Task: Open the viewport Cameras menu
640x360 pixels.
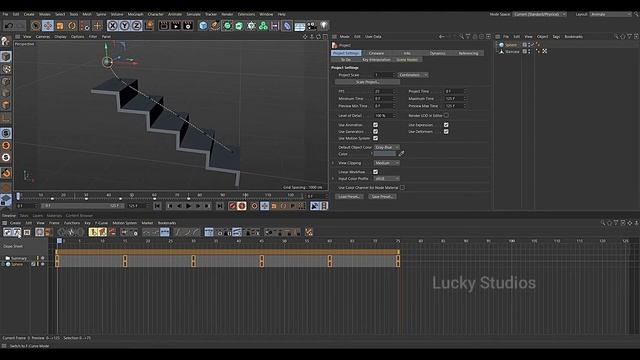Action: (x=42, y=37)
